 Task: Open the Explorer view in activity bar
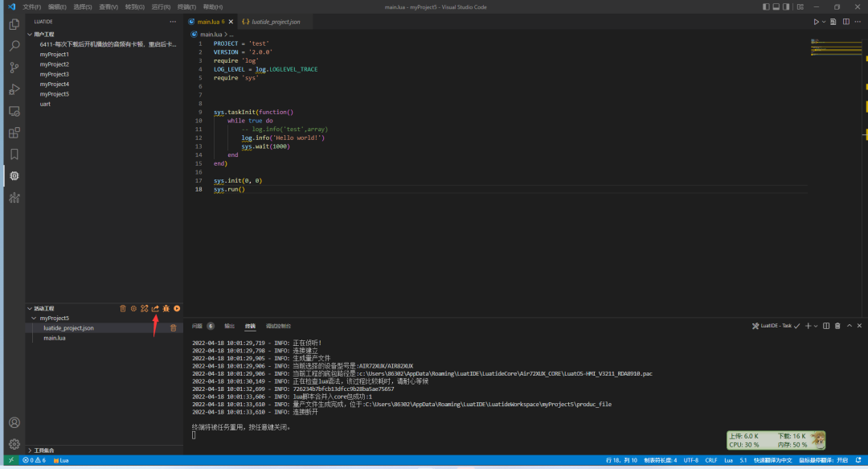[14, 24]
